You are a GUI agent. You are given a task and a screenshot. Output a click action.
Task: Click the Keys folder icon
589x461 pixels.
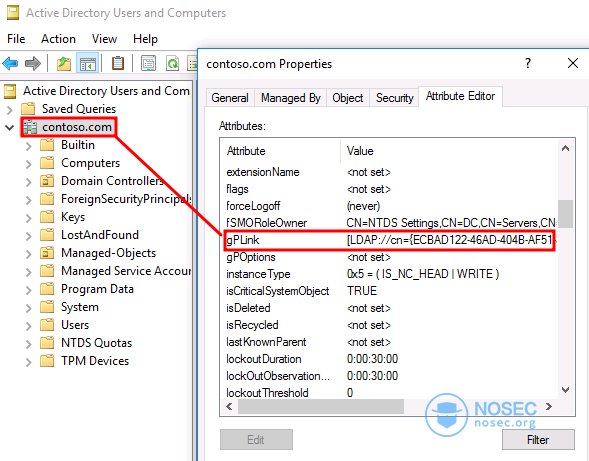pos(47,217)
